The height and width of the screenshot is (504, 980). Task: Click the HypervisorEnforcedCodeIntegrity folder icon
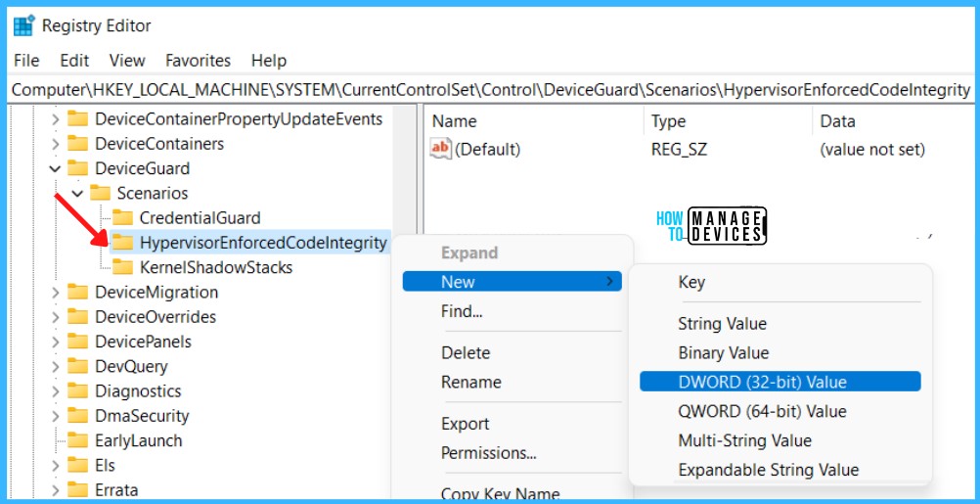tap(122, 243)
